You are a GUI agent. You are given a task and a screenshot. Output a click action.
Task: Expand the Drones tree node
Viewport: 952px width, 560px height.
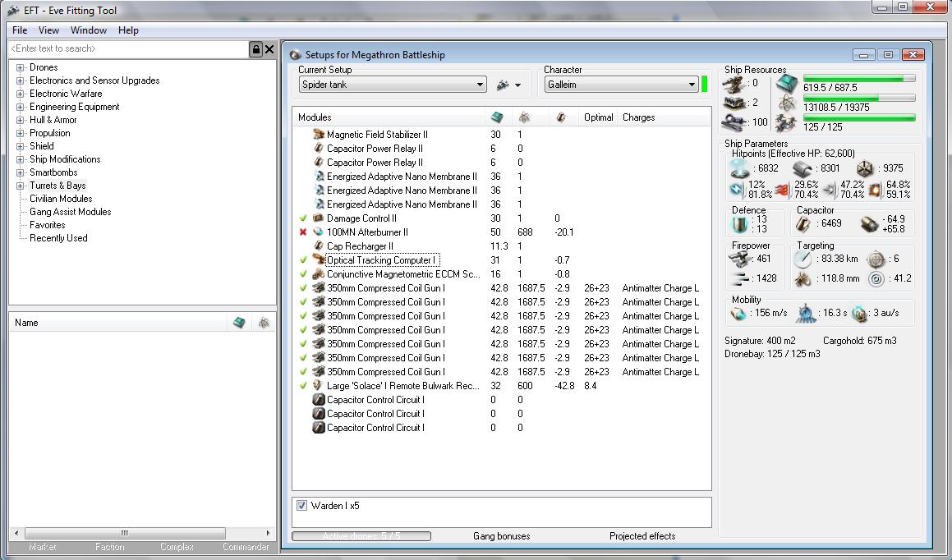(20, 67)
